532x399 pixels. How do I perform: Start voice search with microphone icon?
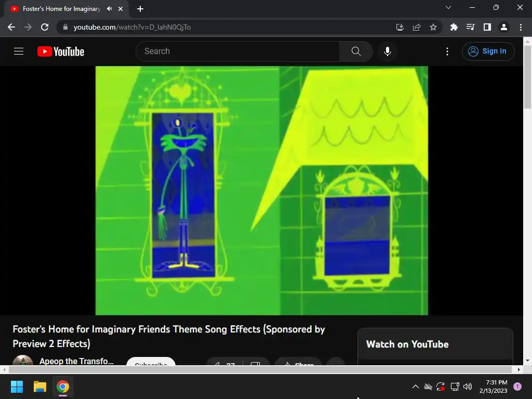click(387, 51)
